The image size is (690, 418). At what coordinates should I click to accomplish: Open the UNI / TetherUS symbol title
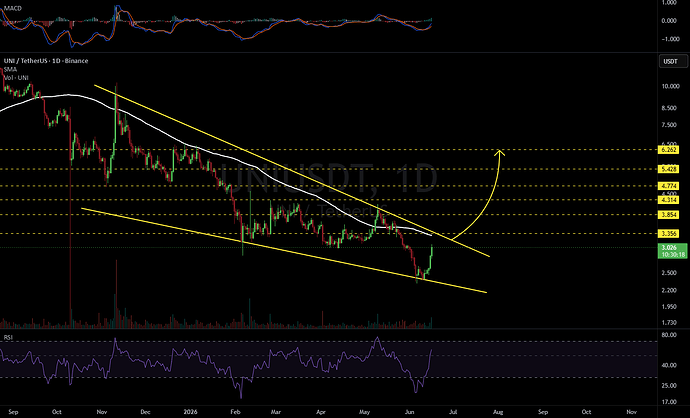(46, 61)
